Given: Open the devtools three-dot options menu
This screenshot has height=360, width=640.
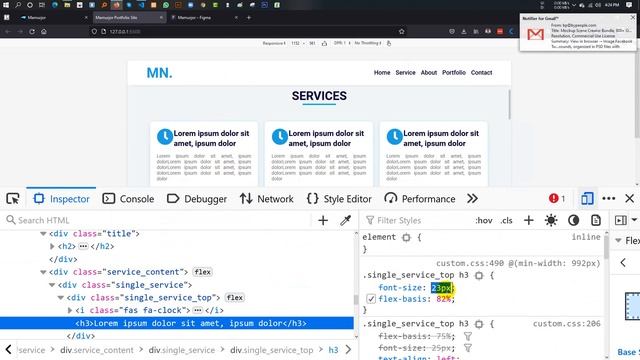Looking at the screenshot, I should point(609,199).
